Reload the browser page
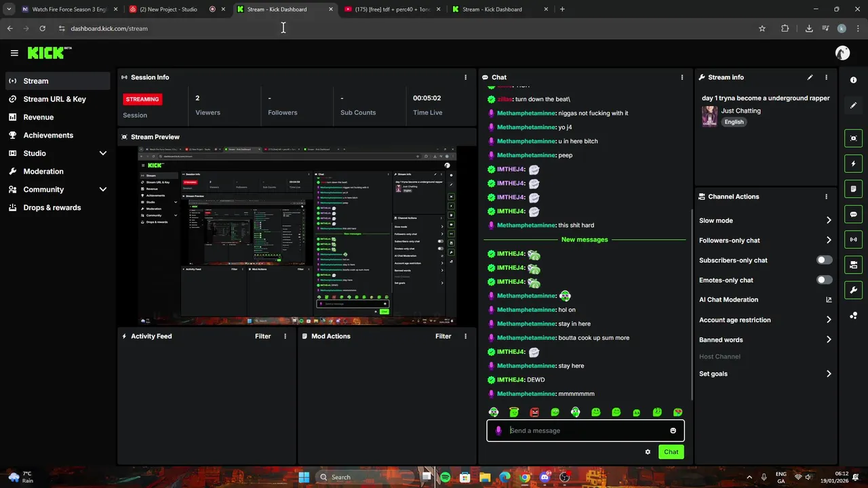This screenshot has height=488, width=868. click(42, 28)
